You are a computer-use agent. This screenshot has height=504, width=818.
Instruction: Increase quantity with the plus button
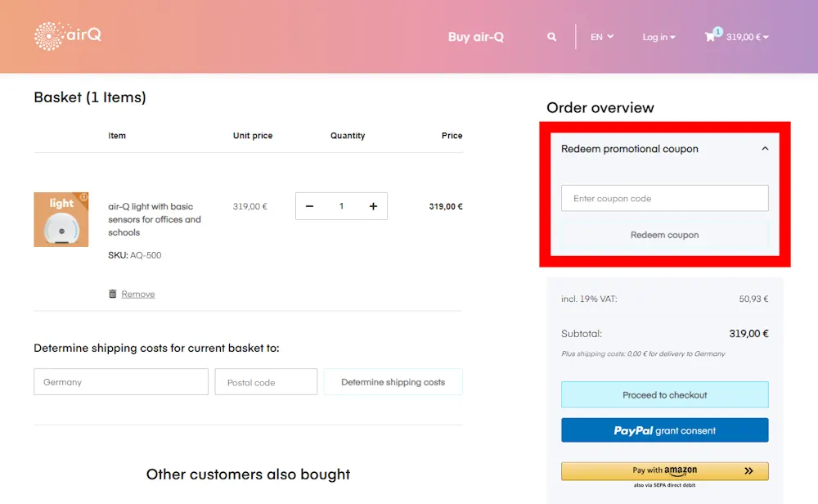click(373, 206)
